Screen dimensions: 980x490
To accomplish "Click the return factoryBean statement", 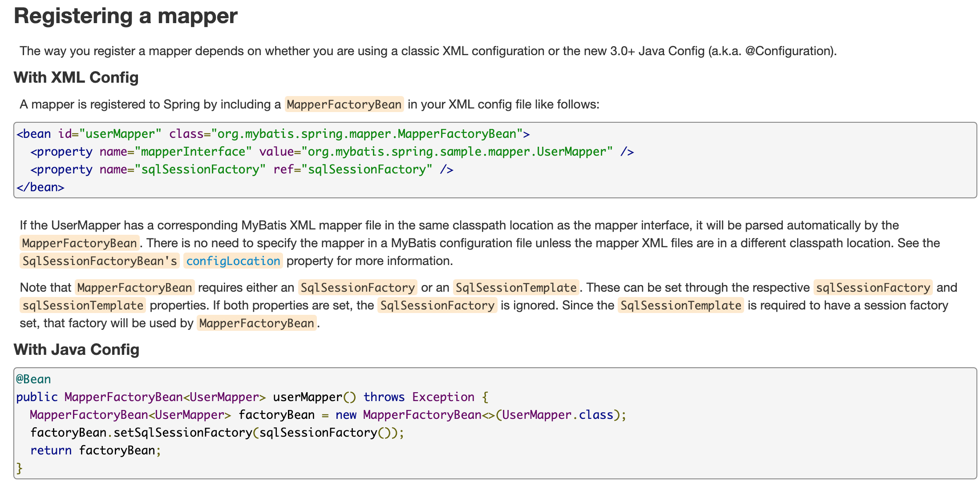I will click(x=95, y=450).
